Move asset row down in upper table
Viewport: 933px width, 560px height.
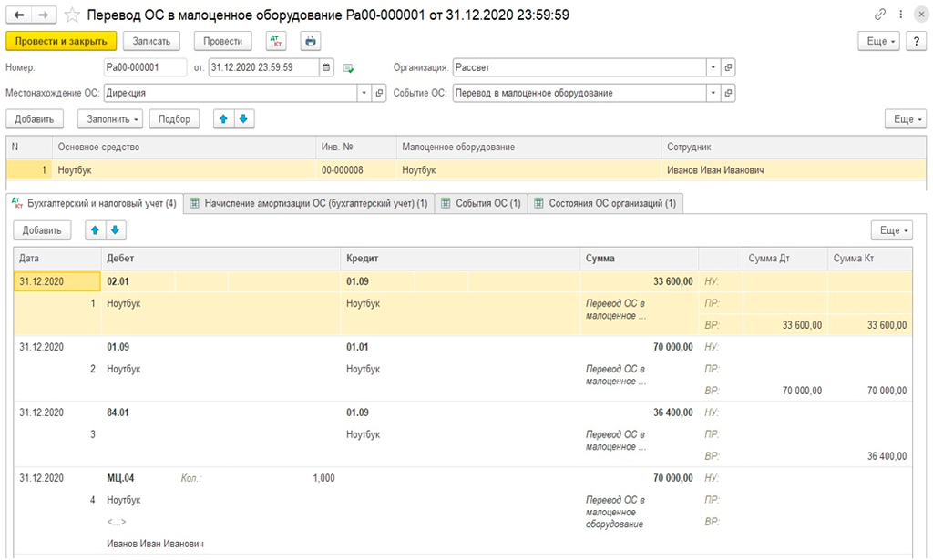tap(244, 119)
